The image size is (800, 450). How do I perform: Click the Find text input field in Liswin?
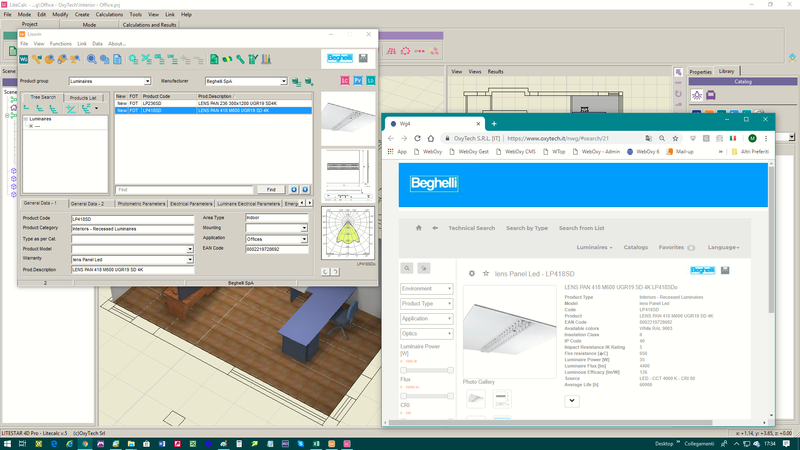pyautogui.click(x=184, y=190)
